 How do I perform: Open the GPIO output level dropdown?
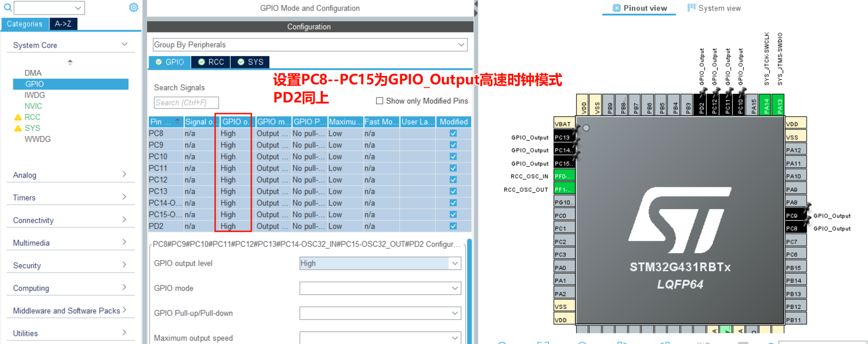point(380,263)
